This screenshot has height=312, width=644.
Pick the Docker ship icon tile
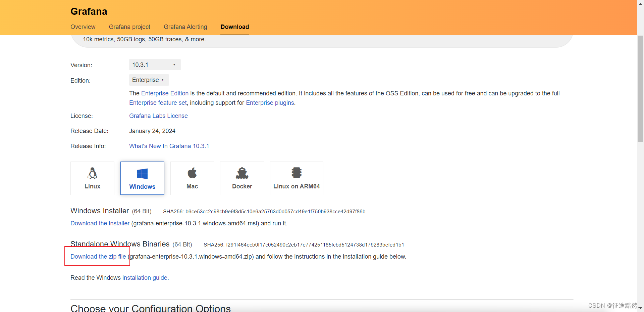242,178
